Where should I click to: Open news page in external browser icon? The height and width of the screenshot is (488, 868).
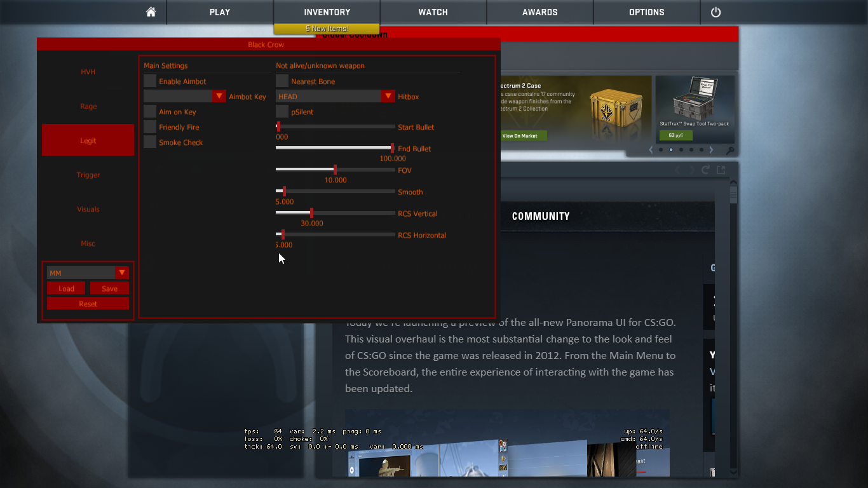(x=721, y=170)
